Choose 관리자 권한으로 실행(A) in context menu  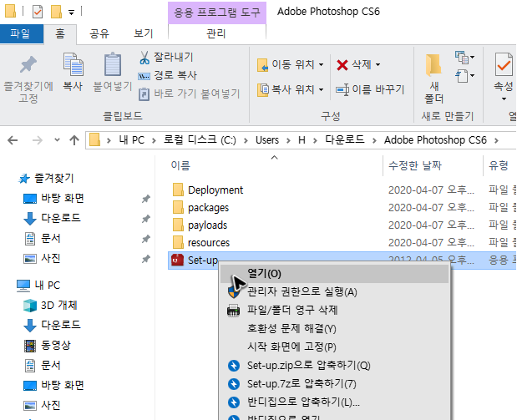point(335,292)
